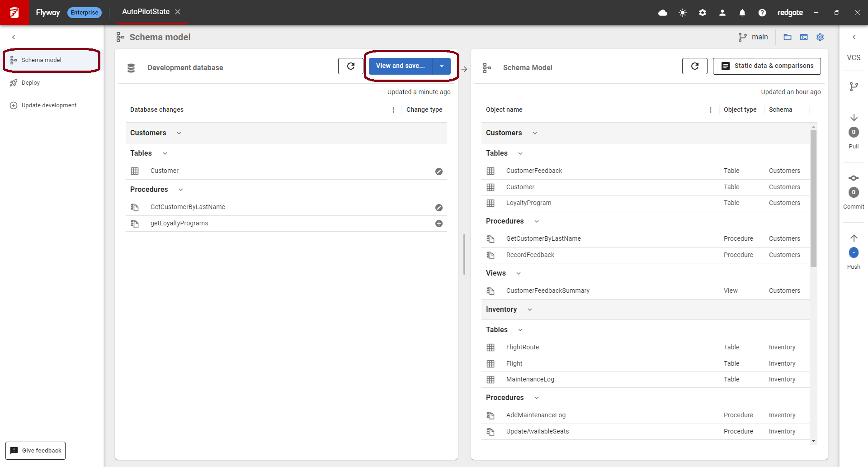Click the VCS Pull arrow icon
The image size is (868, 467).
point(854,118)
